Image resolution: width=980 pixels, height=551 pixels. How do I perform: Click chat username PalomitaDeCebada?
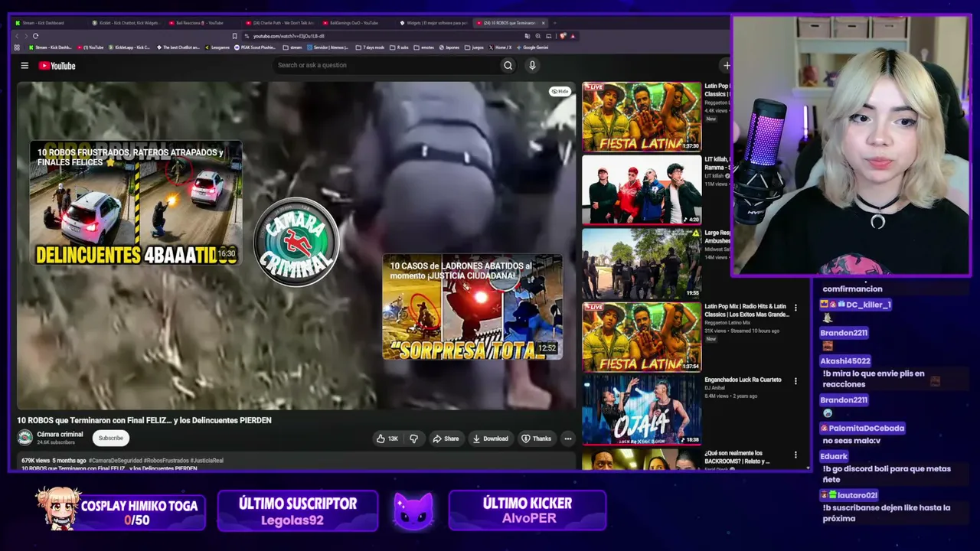click(x=867, y=429)
